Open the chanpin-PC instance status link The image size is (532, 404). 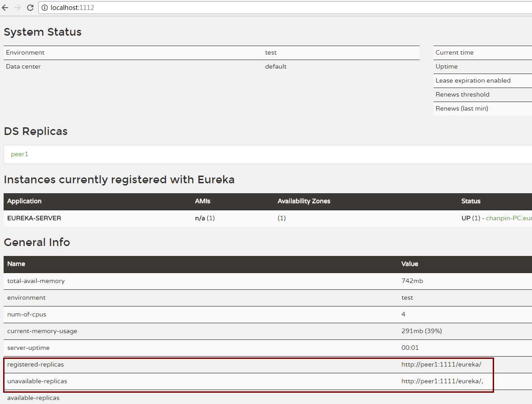click(x=509, y=218)
